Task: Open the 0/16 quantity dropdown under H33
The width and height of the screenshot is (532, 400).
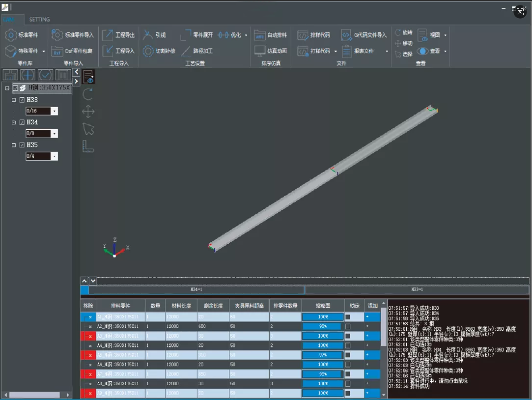Action: [54, 111]
